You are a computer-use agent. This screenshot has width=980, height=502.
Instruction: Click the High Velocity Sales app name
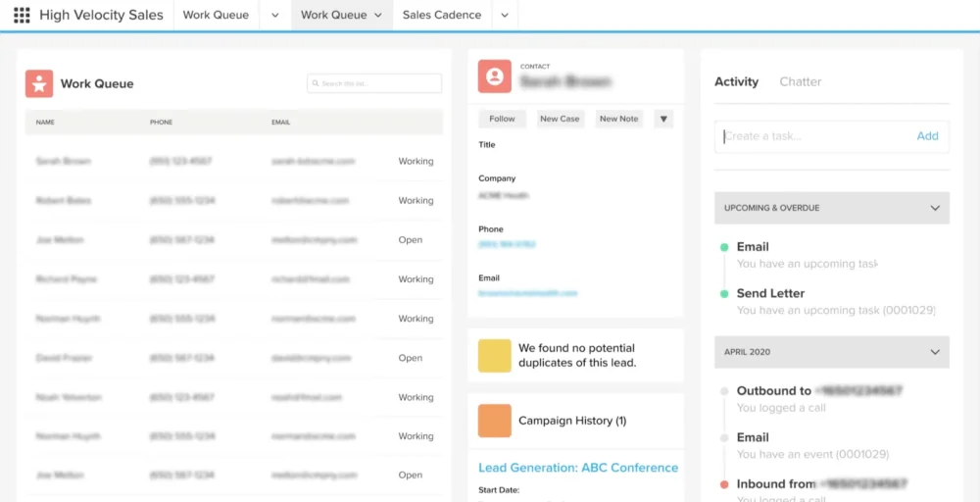pyautogui.click(x=101, y=15)
